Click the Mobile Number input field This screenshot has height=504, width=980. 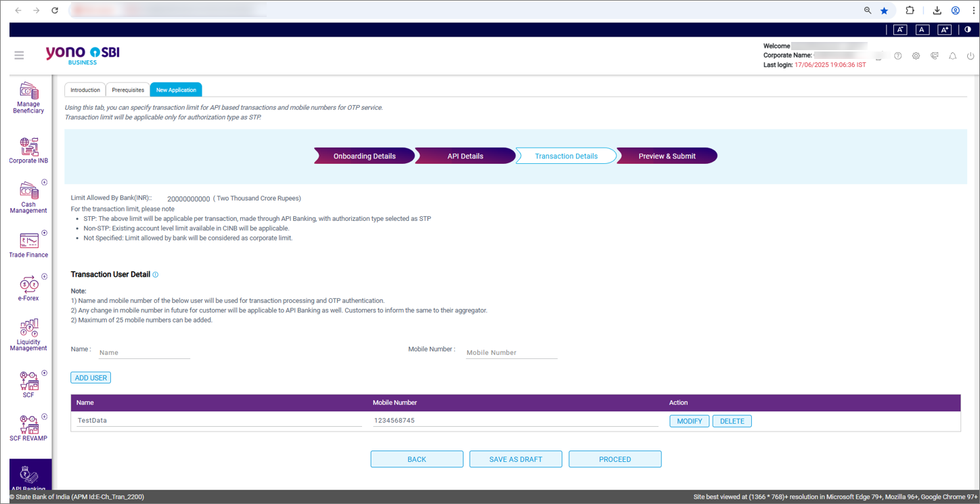coord(512,353)
